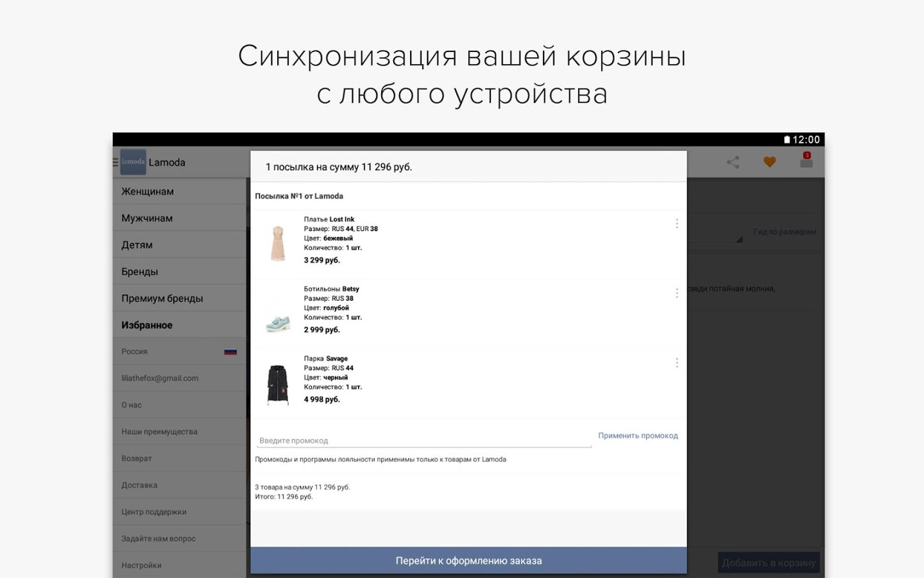Tap 'Ботильоны Betsy' item title
This screenshot has height=578, width=924.
[x=332, y=289]
